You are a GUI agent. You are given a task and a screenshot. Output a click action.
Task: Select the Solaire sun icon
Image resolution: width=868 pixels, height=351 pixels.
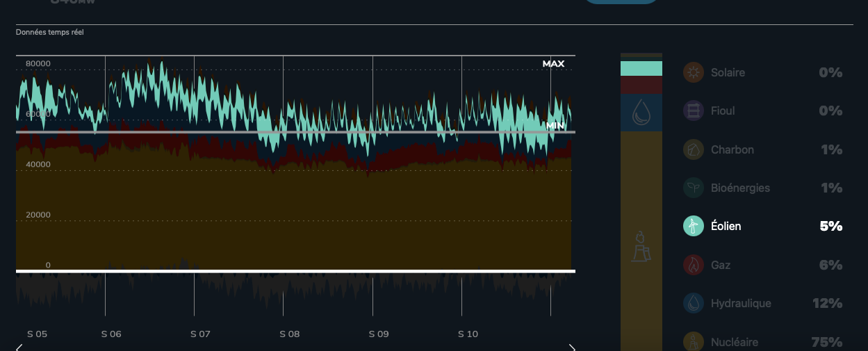[693, 72]
